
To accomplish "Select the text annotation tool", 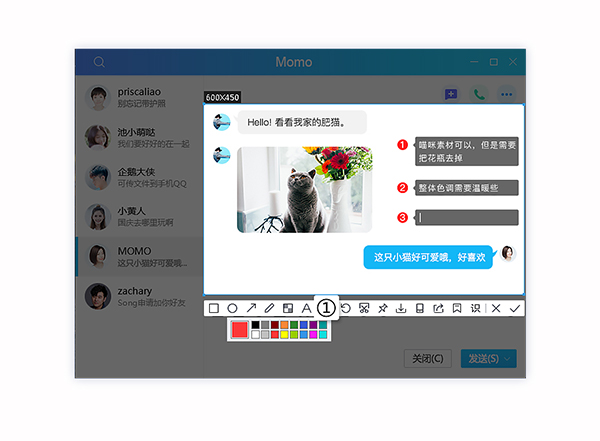I will coord(306,308).
